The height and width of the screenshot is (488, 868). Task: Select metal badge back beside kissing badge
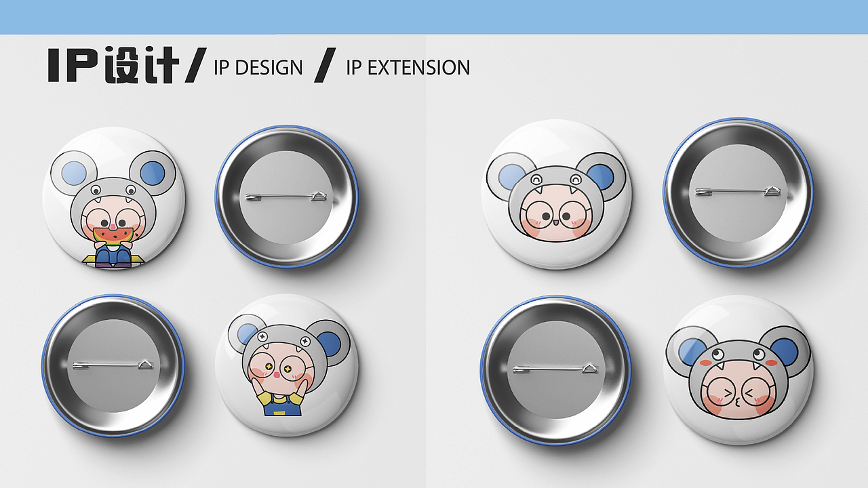pyautogui.click(x=556, y=370)
